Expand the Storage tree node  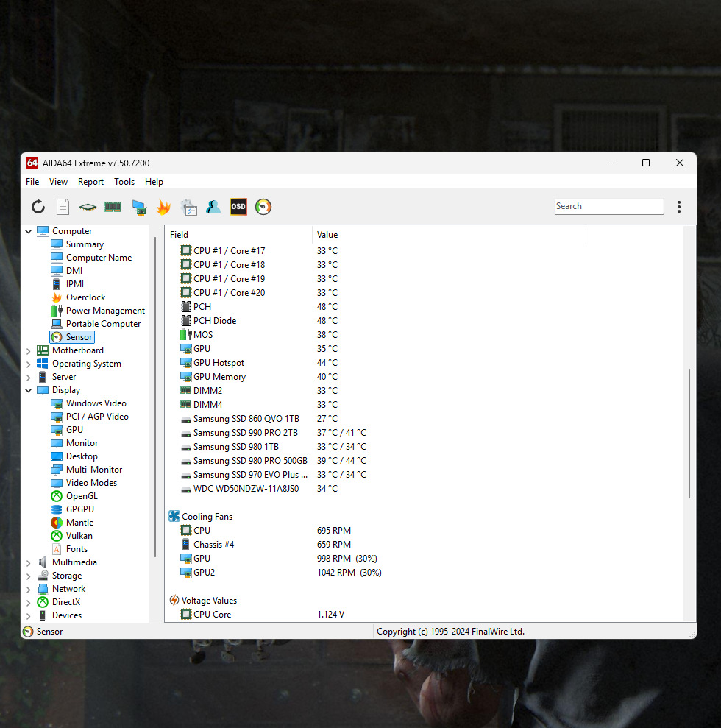pos(28,576)
